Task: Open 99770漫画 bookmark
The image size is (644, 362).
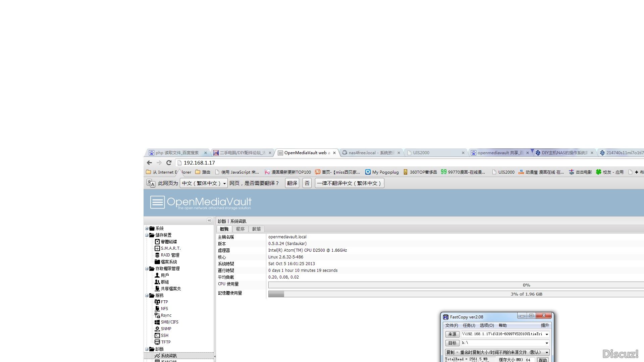Action: tap(463, 172)
